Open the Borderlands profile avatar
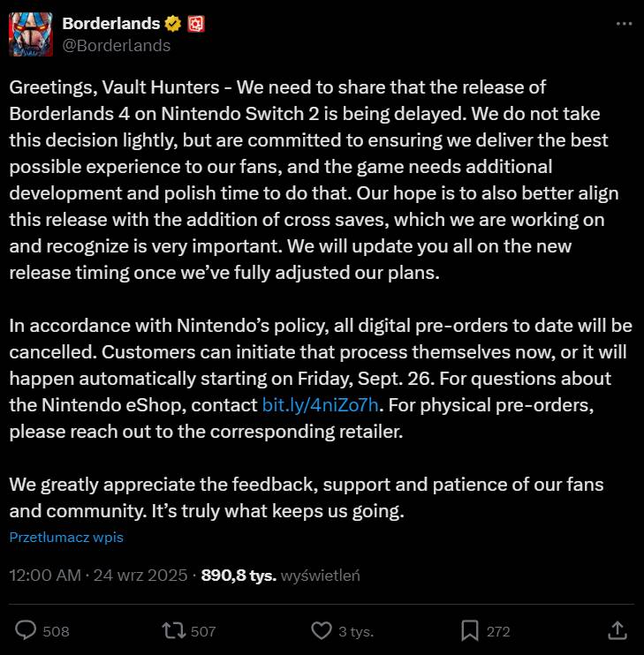This screenshot has height=655, width=644. (x=31, y=34)
